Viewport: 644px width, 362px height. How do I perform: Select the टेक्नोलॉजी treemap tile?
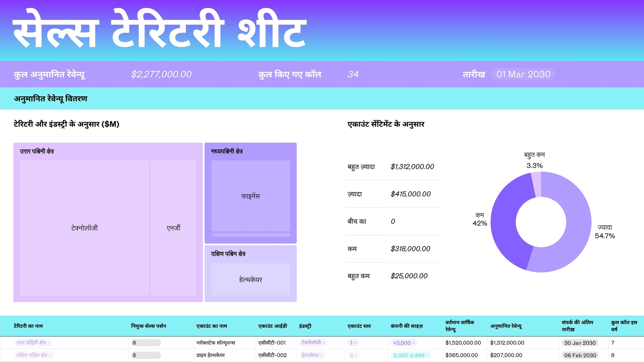coord(85,228)
